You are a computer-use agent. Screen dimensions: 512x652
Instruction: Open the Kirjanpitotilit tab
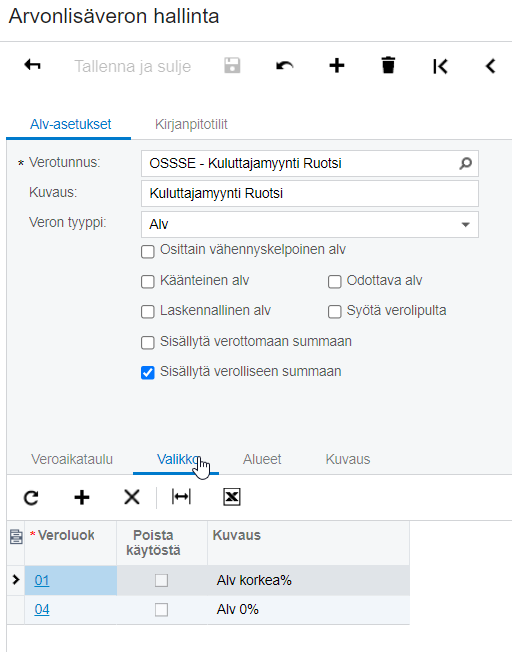click(x=191, y=124)
